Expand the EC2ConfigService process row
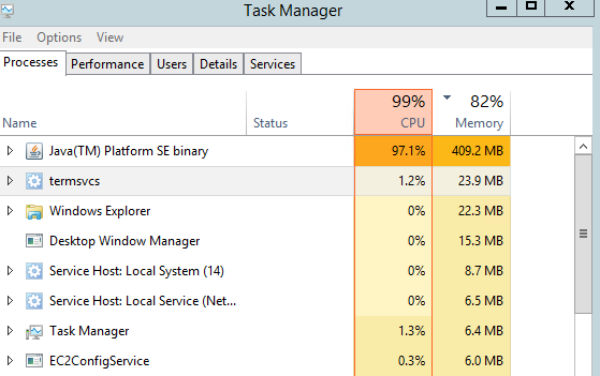The image size is (600, 376). [x=10, y=360]
